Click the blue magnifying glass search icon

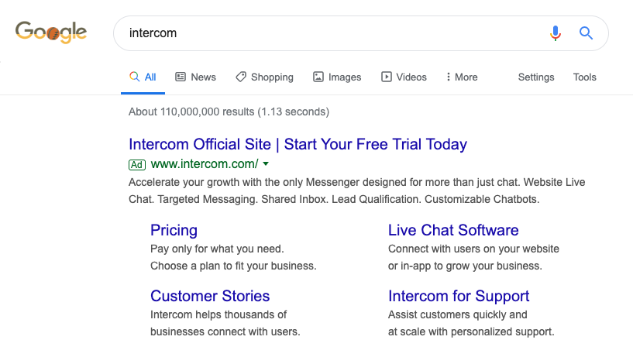pyautogui.click(x=586, y=33)
